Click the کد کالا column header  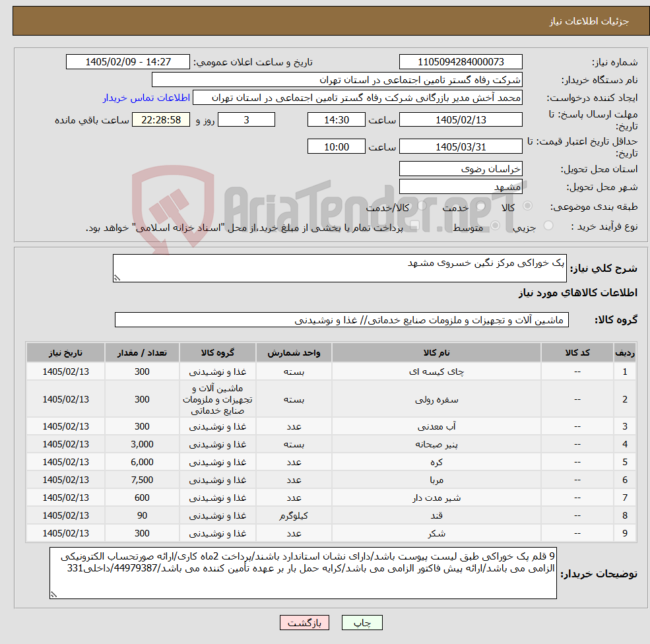coord(577,352)
